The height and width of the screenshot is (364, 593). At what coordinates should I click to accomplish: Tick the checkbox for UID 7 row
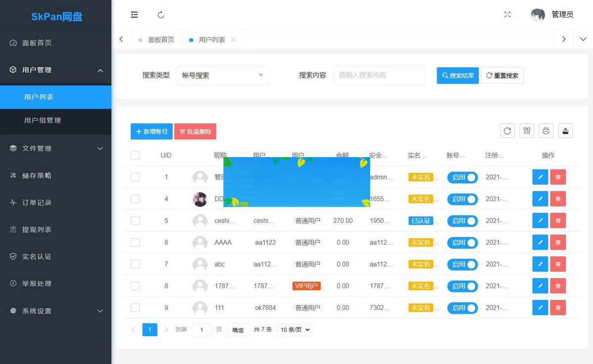pyautogui.click(x=135, y=264)
